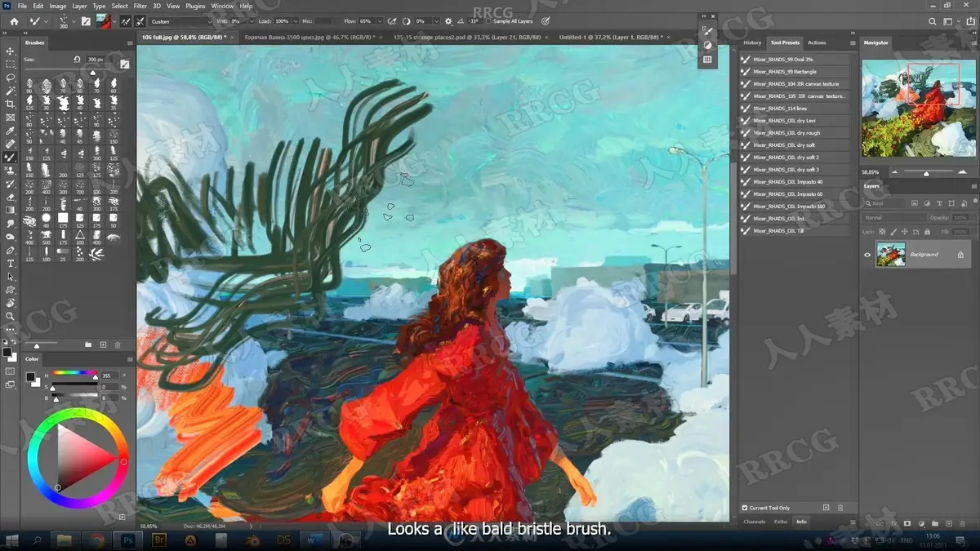Click the Navigator zoom slider handle
This screenshot has width=980, height=551.
click(x=926, y=173)
